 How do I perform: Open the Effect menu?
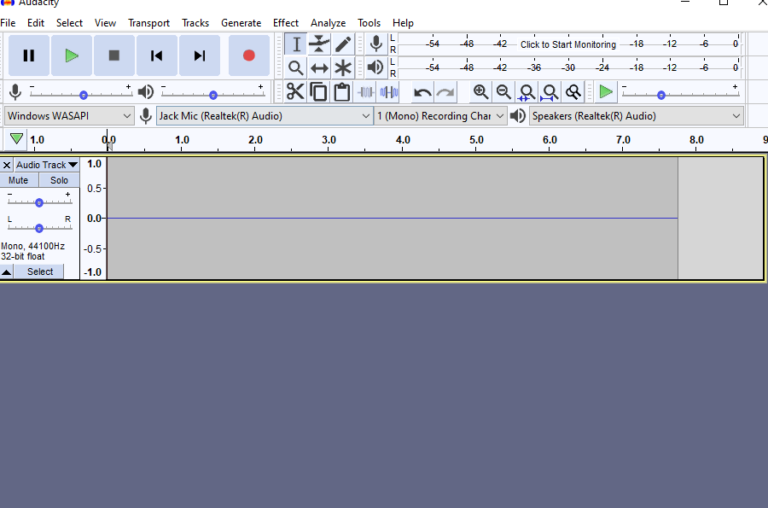285,23
